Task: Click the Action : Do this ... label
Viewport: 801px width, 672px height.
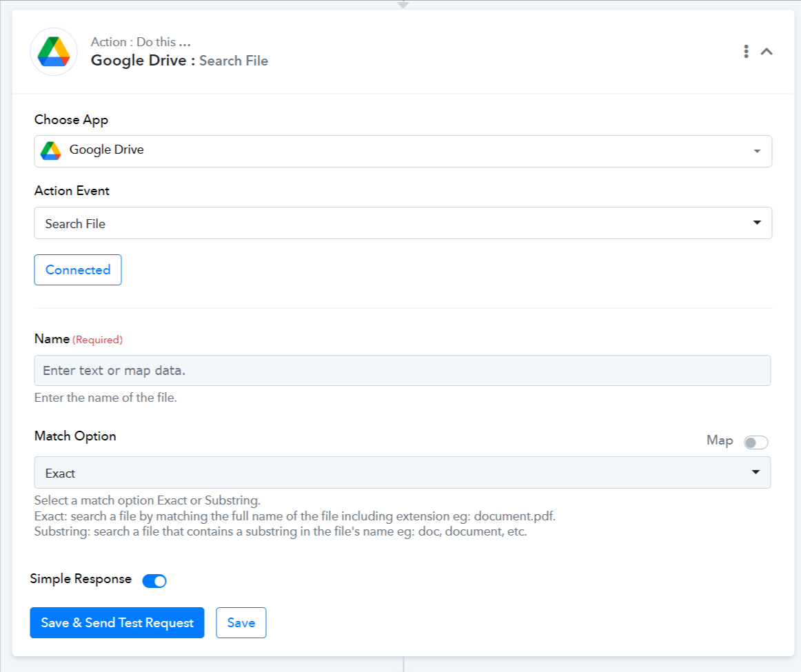Action: (x=141, y=42)
